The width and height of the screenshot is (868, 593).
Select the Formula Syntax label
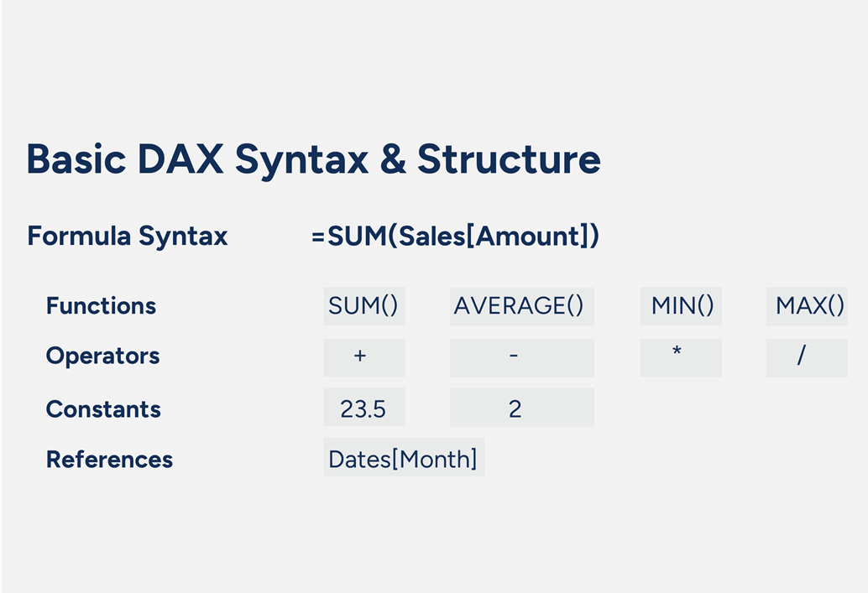click(127, 237)
